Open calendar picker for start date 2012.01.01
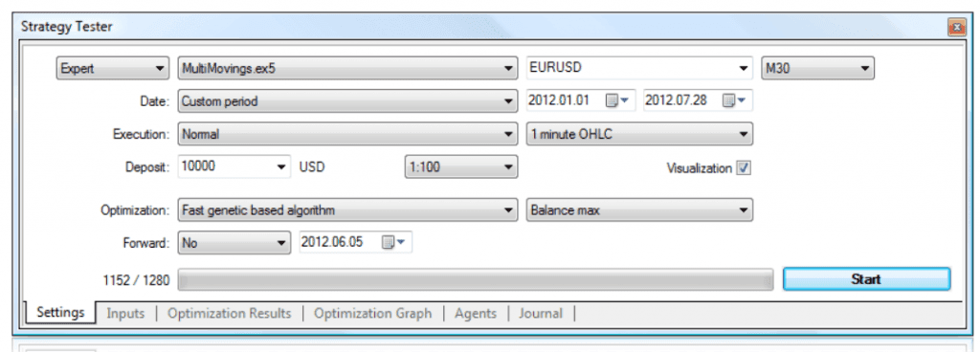Screen dimensions: 980x352 coord(619,100)
